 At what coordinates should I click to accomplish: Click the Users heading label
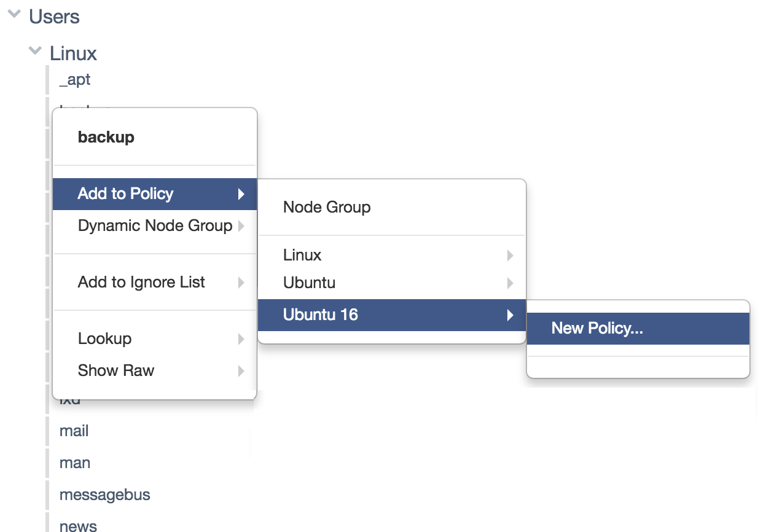point(54,17)
